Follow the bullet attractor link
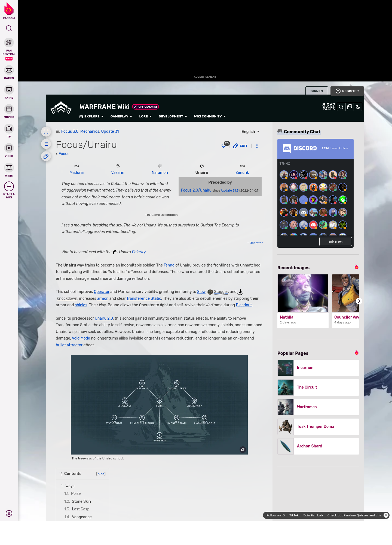Viewport: 392px width, 545px height. coord(69,345)
